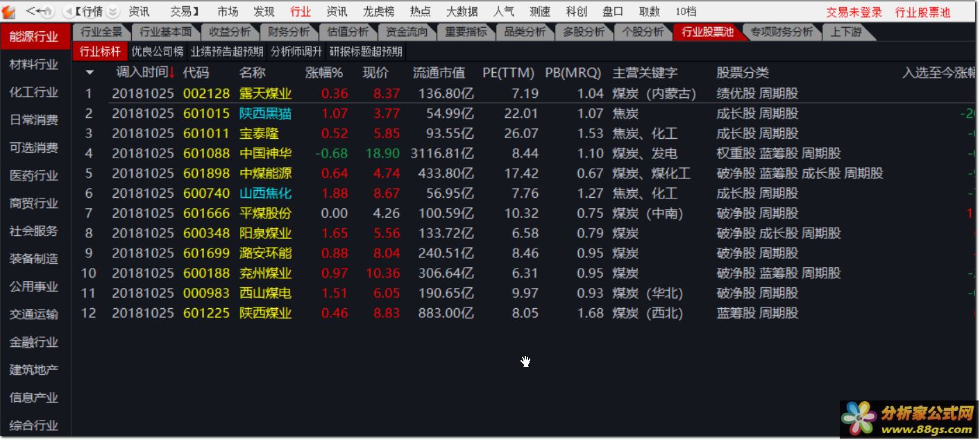The image size is (980, 440).
Task: Switch to the 行业全景 tab
Action: point(101,32)
